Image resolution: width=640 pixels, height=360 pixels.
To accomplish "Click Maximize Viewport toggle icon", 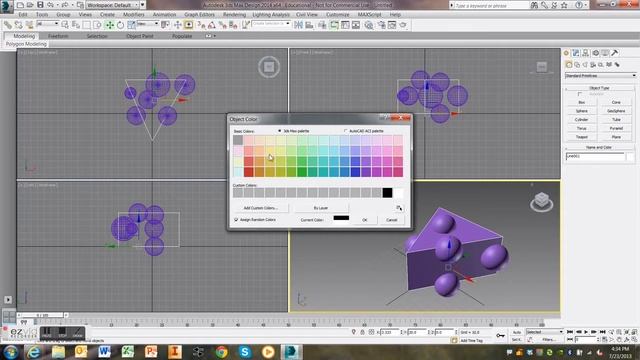I will pos(634,339).
